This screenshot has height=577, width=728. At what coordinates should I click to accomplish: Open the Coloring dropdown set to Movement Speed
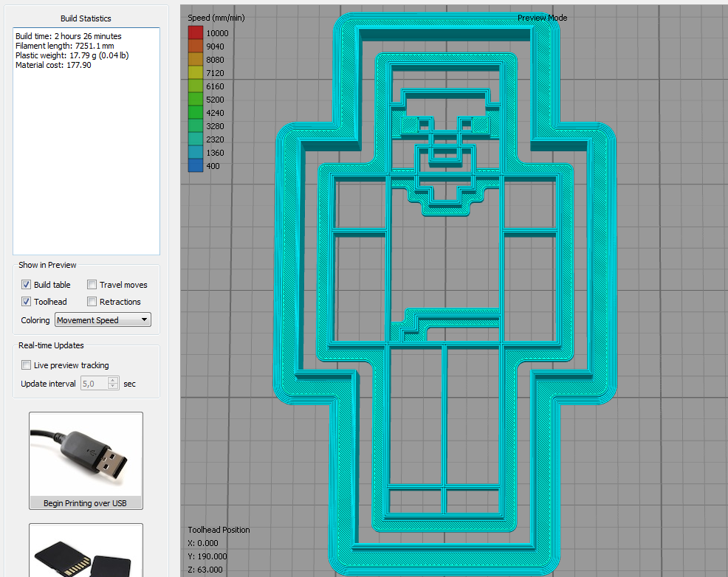click(x=103, y=320)
